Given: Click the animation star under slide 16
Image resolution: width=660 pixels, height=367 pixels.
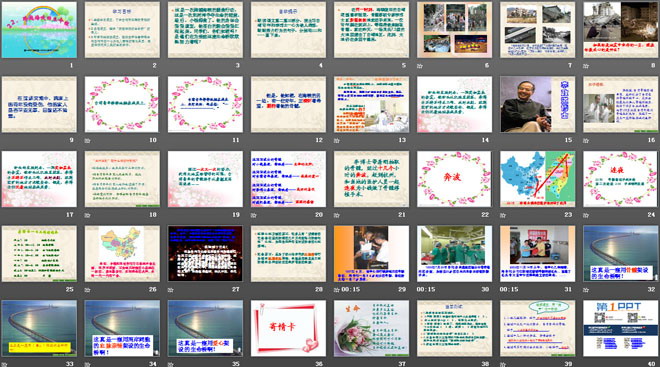Looking at the screenshot, I should (x=586, y=140).
